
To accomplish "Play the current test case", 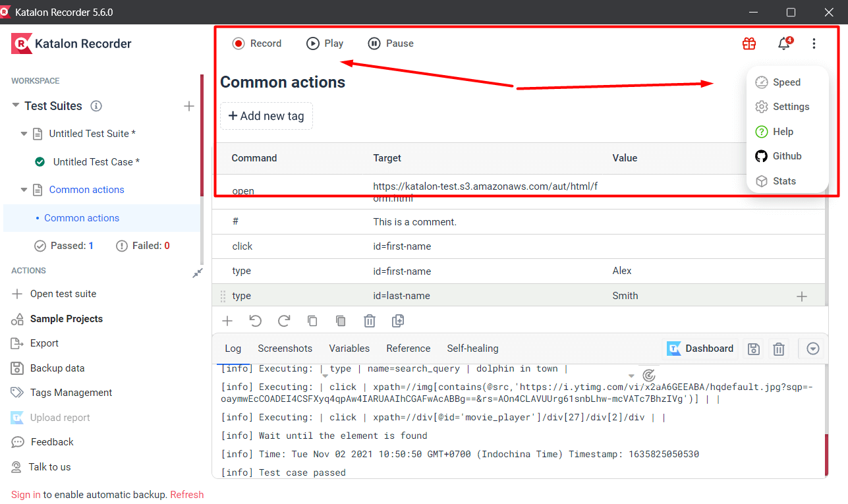I will (324, 43).
